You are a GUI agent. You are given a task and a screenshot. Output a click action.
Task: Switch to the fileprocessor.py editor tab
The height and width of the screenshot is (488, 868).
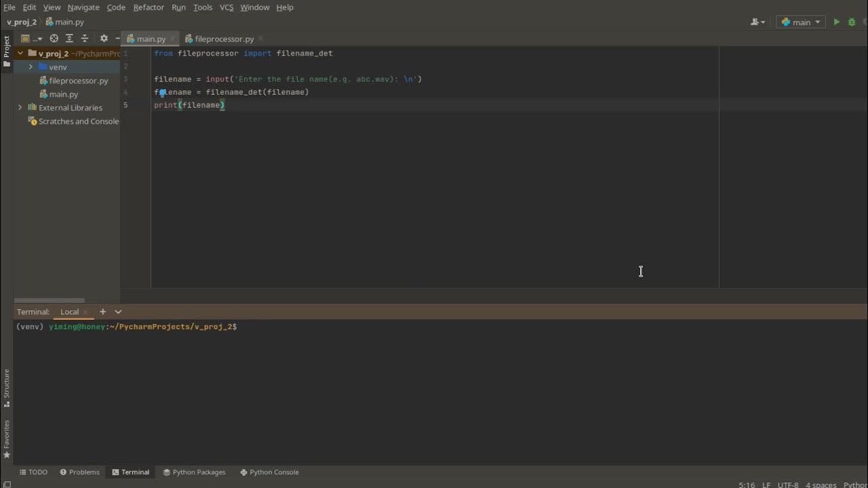[x=224, y=39]
